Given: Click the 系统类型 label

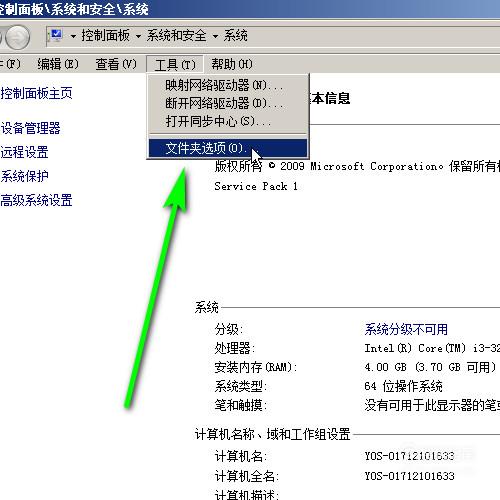Looking at the screenshot, I should point(241,386).
